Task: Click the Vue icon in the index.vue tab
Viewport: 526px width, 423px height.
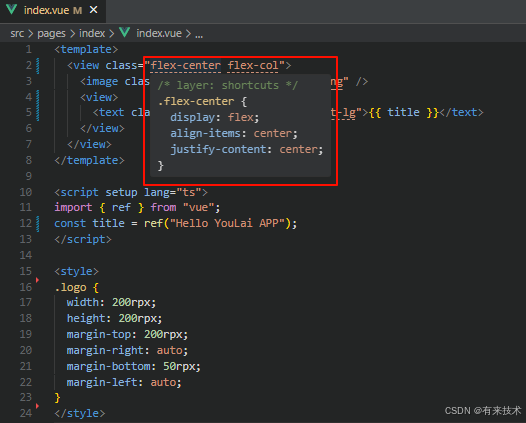Action: (11, 10)
